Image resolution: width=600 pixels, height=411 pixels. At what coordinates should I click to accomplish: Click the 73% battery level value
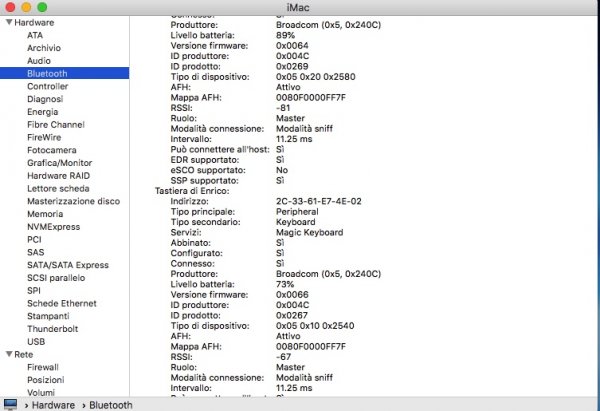285,284
